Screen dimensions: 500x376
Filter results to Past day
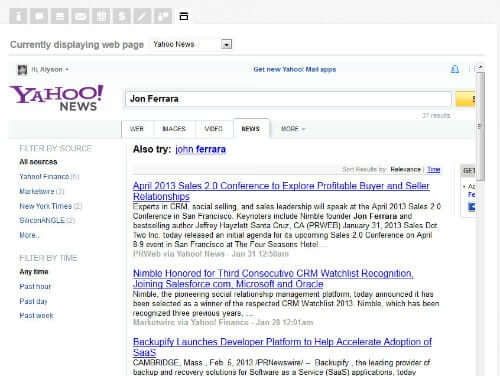[x=33, y=301]
